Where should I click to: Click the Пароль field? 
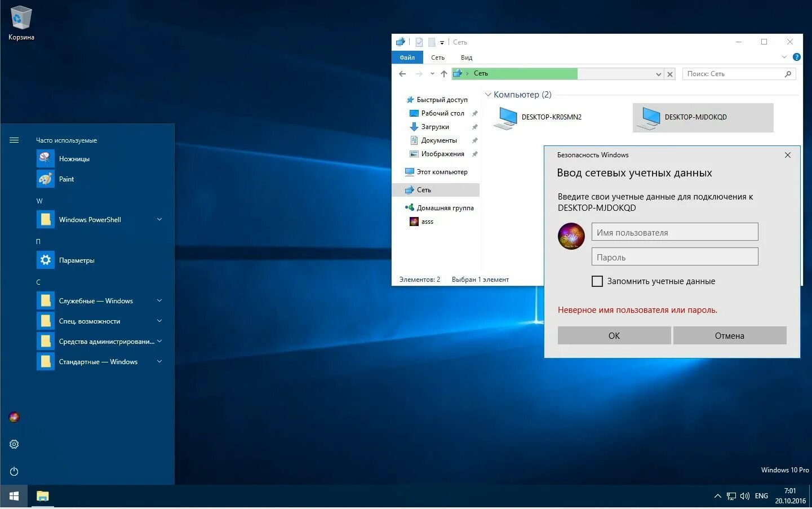pyautogui.click(x=675, y=257)
